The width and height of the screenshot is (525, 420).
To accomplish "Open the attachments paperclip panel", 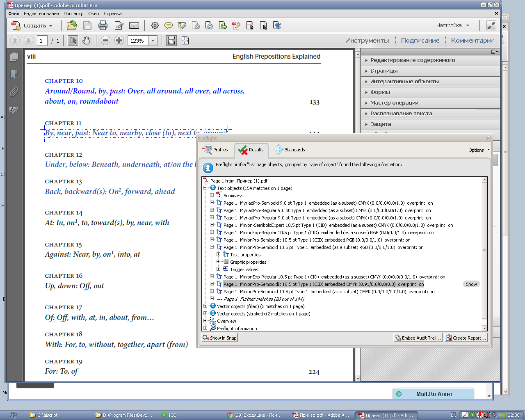I will (14, 92).
